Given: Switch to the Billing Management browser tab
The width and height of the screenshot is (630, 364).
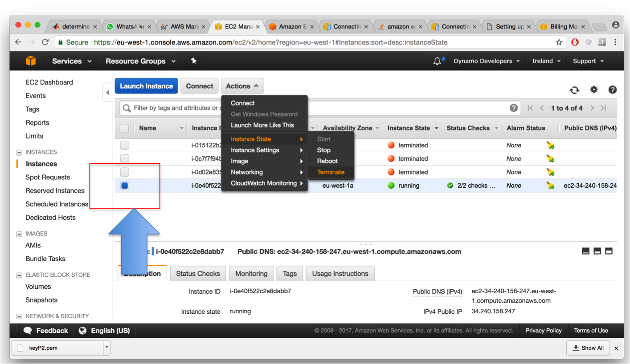Looking at the screenshot, I should tap(564, 26).
